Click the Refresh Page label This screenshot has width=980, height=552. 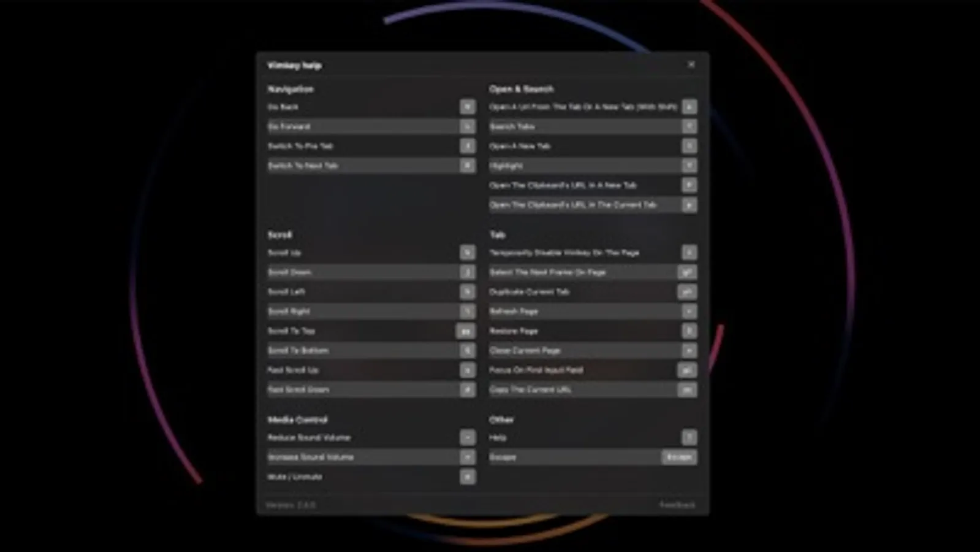514,312
